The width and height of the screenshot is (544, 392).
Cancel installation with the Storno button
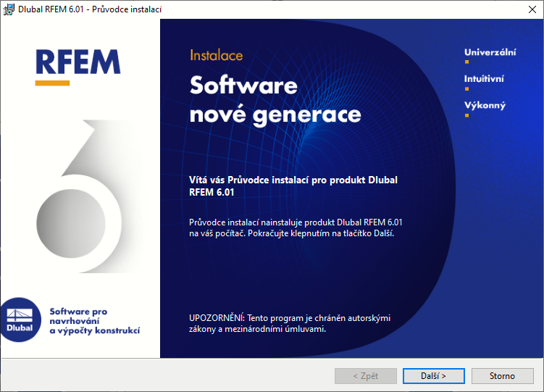[502, 376]
